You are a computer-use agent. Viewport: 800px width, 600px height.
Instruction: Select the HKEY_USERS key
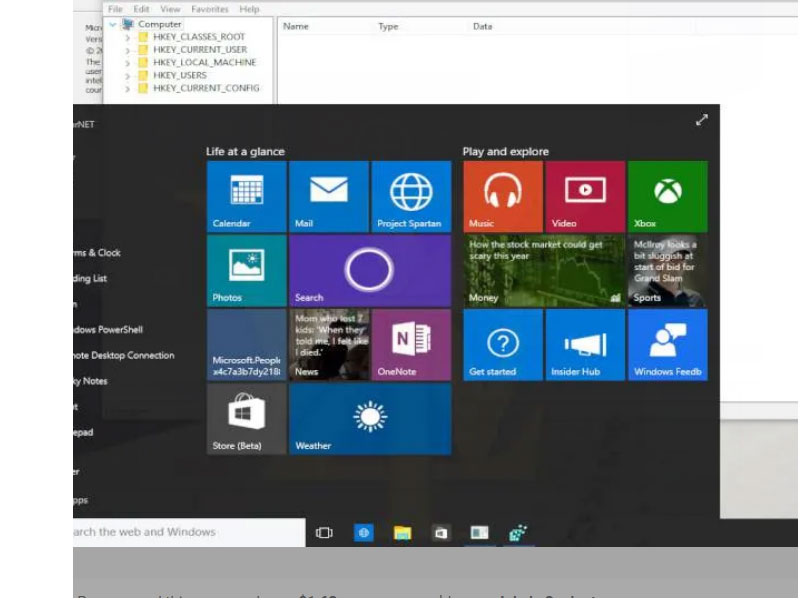click(180, 75)
